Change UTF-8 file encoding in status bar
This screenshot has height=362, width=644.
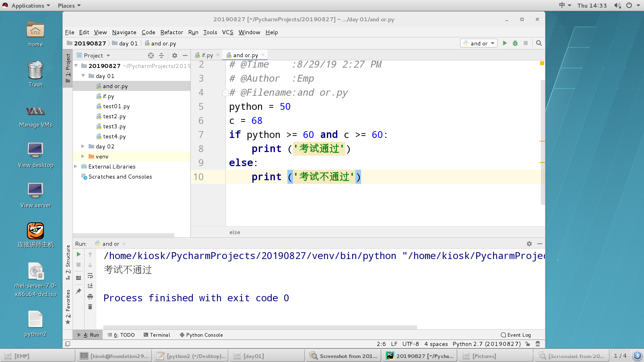[x=411, y=344]
